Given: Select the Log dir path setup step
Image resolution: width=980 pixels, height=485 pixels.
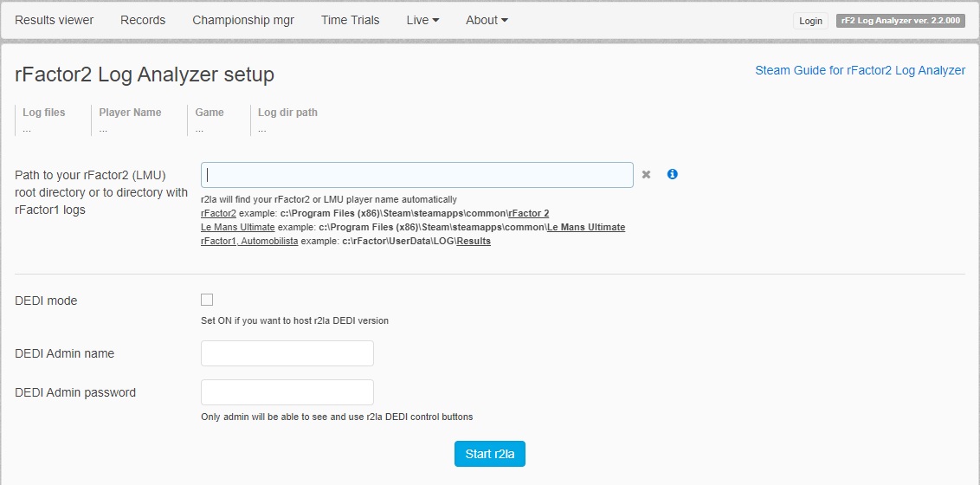Looking at the screenshot, I should 287,120.
